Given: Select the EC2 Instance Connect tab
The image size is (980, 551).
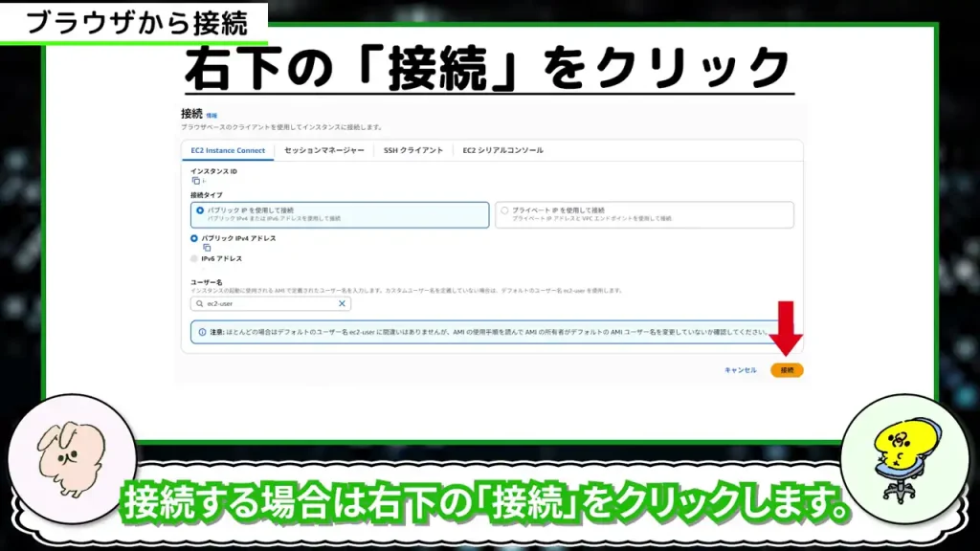Looking at the screenshot, I should click(228, 150).
